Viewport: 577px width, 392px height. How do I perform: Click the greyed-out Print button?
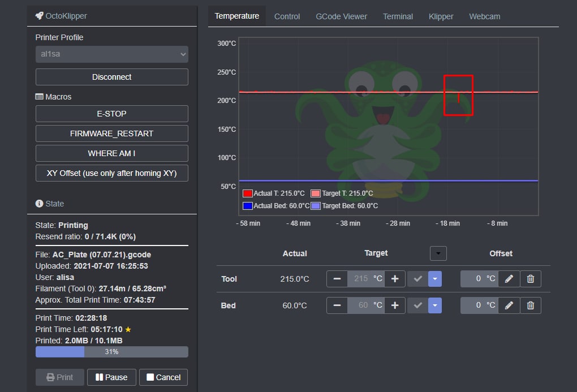[x=60, y=377]
